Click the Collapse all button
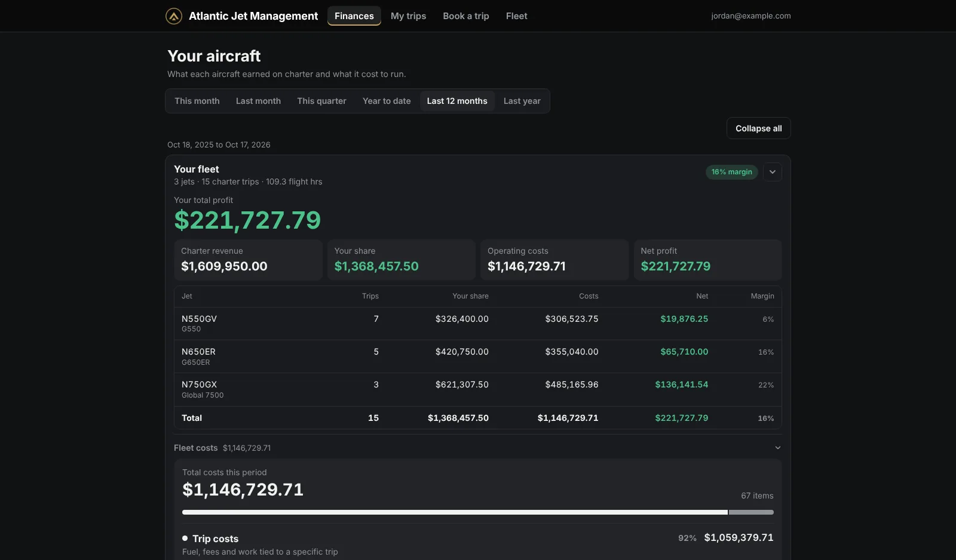 (x=759, y=128)
